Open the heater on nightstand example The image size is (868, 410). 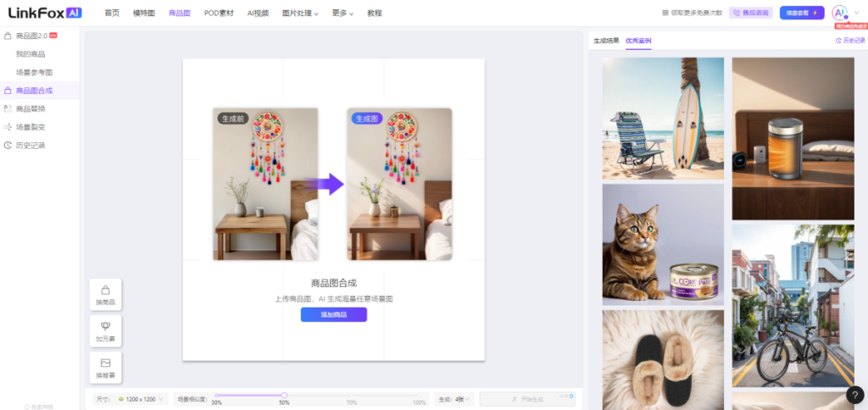coord(793,138)
